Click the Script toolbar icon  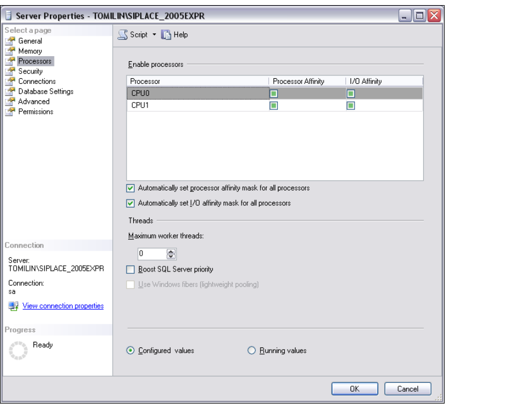point(122,35)
